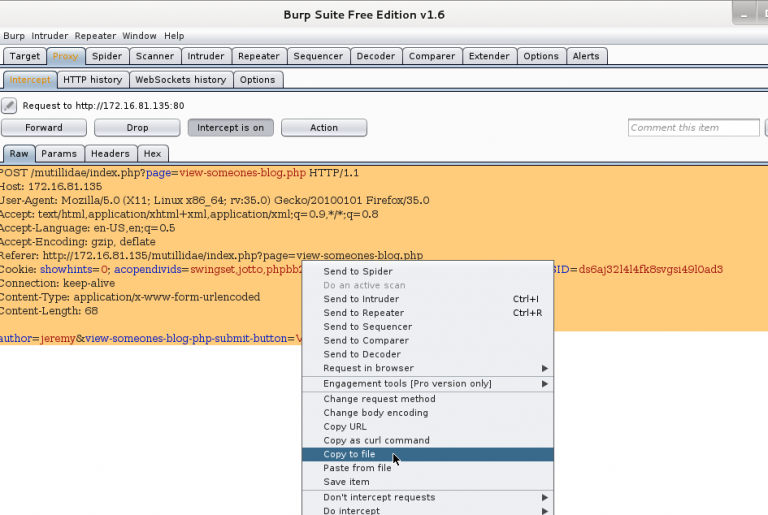This screenshot has height=515, width=768.
Task: Select the Intercept sub-tab
Action: 30,80
